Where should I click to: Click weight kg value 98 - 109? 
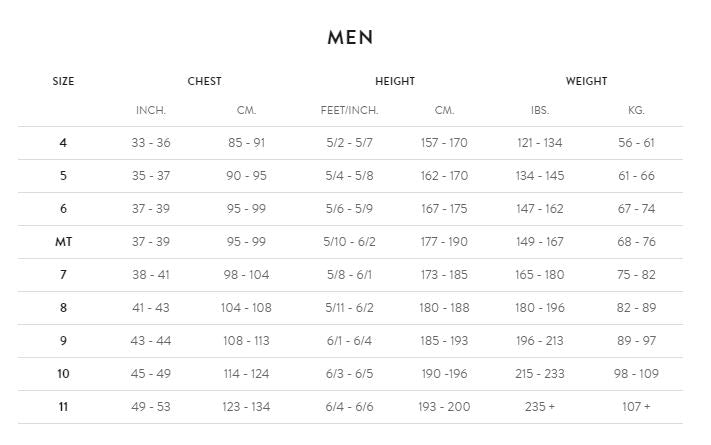636,374
